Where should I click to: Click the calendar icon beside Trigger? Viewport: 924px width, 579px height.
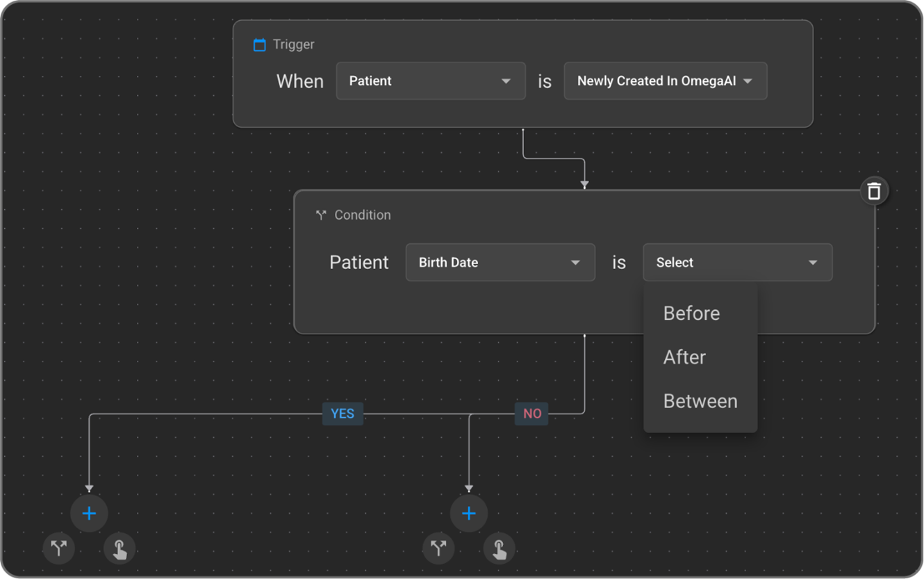pos(259,45)
